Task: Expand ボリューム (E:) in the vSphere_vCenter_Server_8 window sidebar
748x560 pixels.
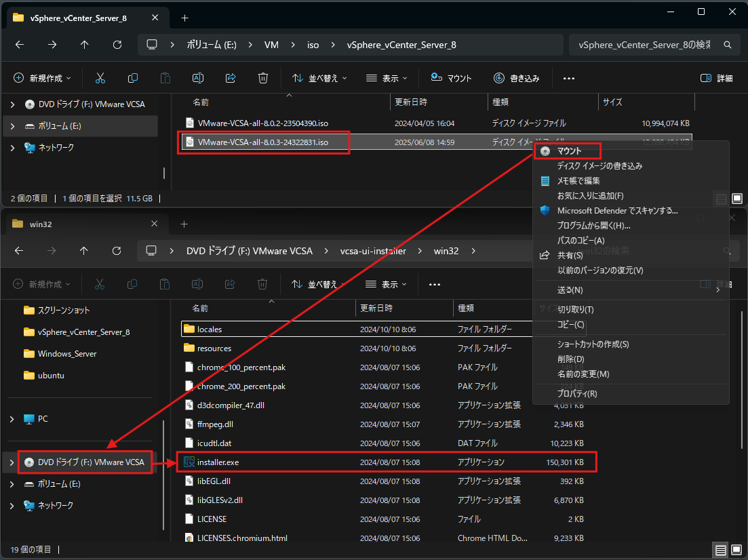Action: pos(12,126)
